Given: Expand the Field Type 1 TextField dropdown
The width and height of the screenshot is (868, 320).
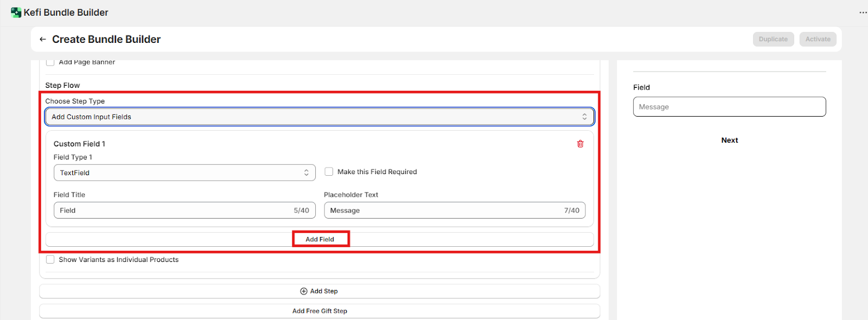Looking at the screenshot, I should click(x=184, y=173).
